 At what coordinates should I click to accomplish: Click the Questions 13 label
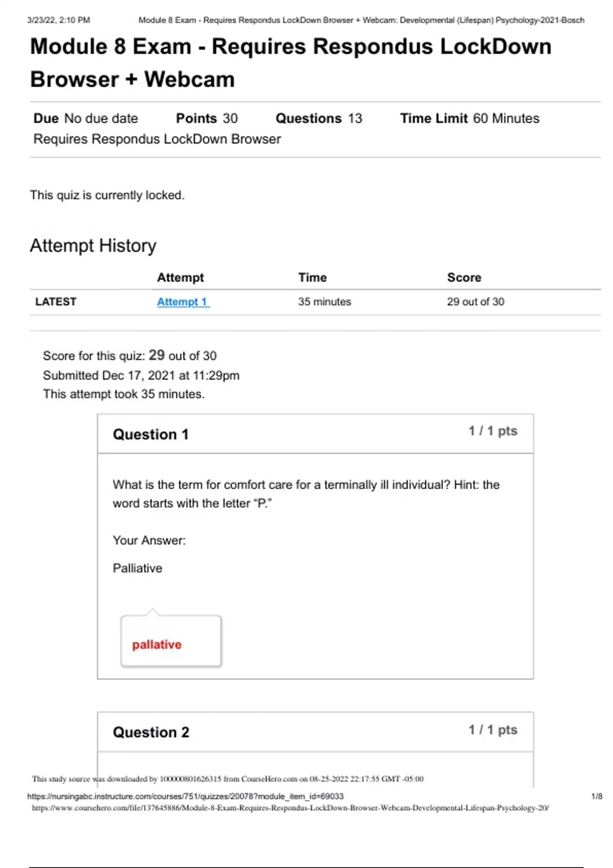click(319, 118)
